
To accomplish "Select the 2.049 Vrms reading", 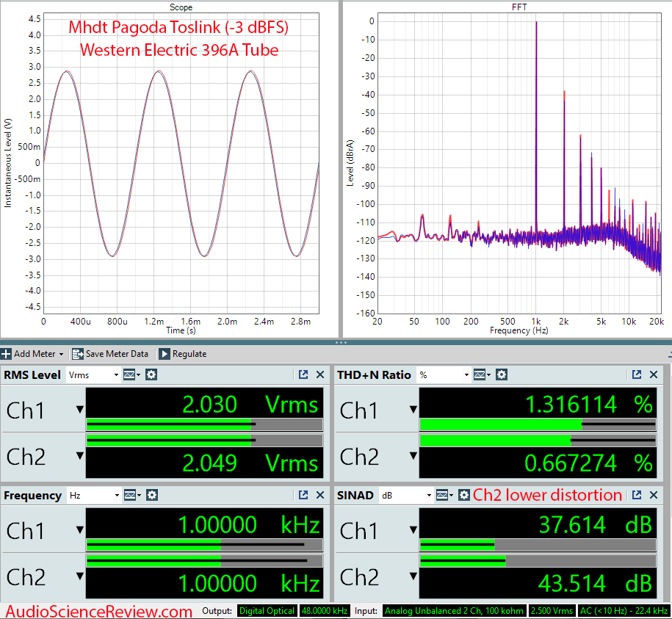I will click(x=250, y=463).
